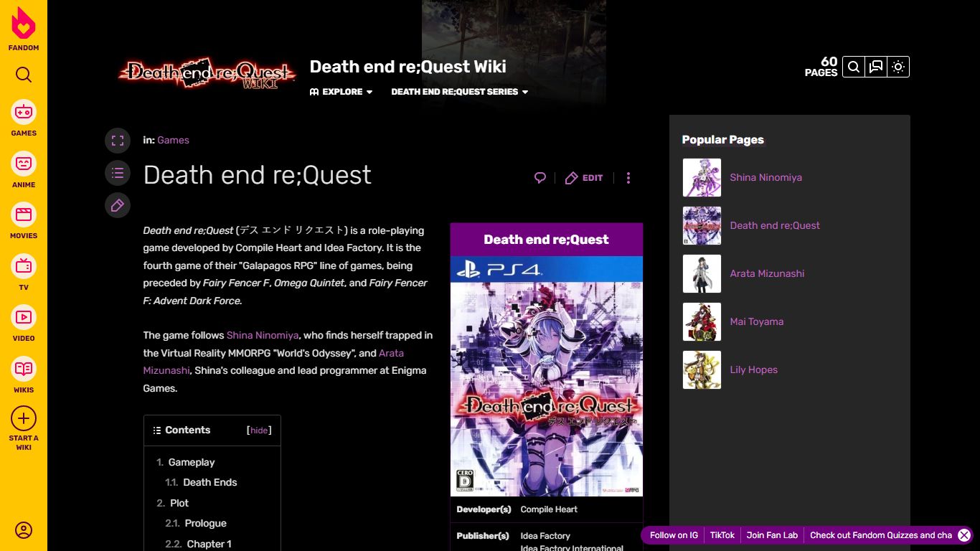
Task: Click the Start a Wiki plus icon
Action: click(24, 418)
